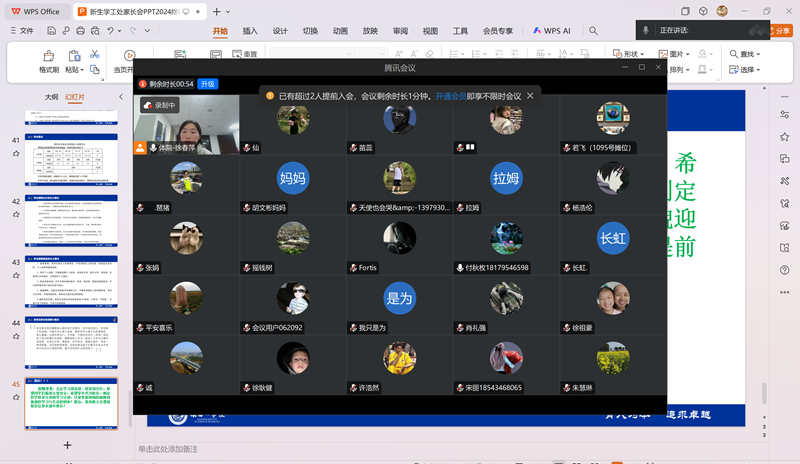Click the mic icon of 付秋枚18179546598
This screenshot has height=464, width=800.
(460, 267)
